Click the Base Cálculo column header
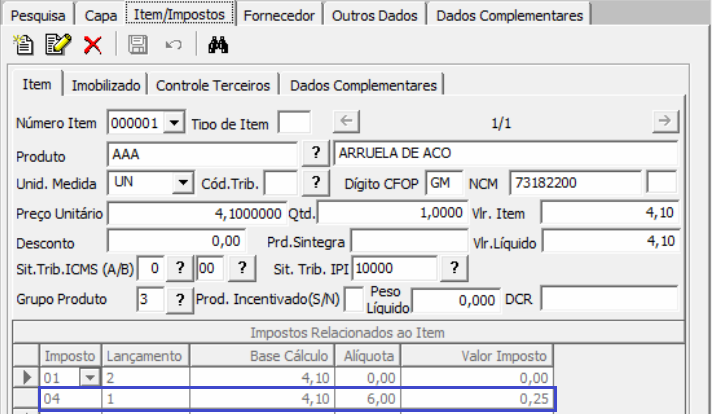This screenshot has height=414, width=712. [x=262, y=356]
